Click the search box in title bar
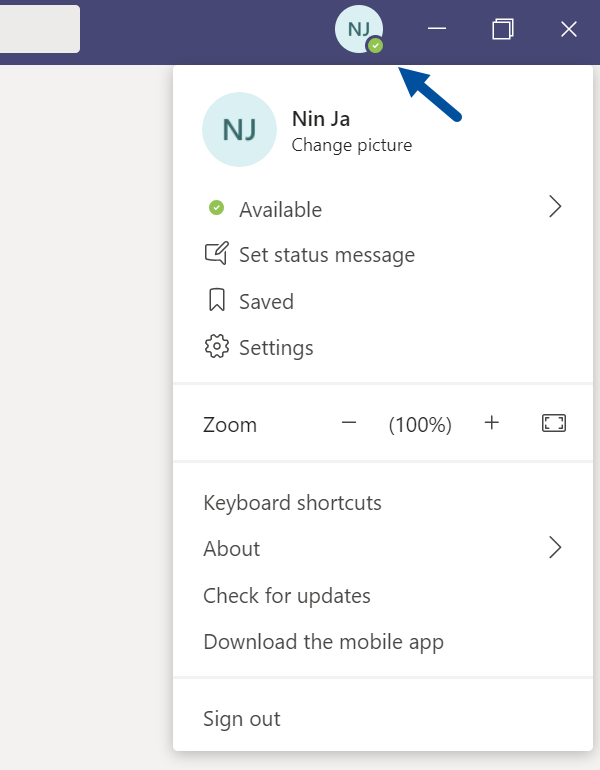Image resolution: width=600 pixels, height=770 pixels. (40, 29)
